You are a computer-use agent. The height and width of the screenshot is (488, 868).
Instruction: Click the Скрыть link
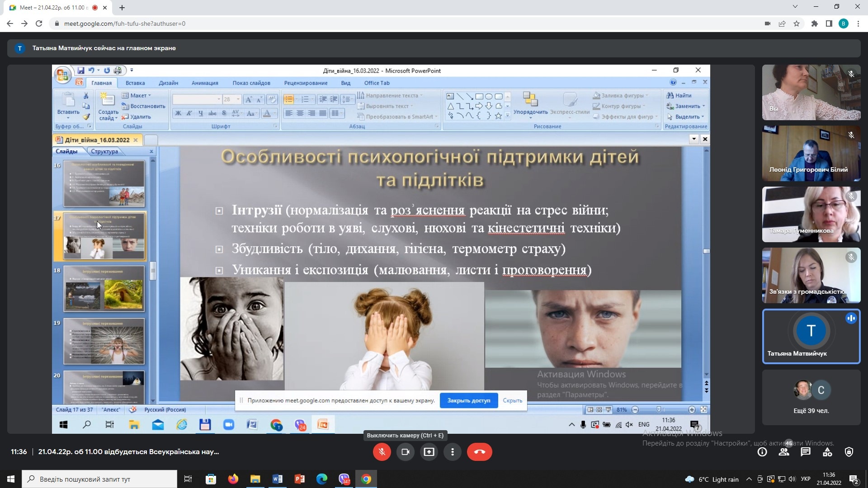click(x=512, y=400)
